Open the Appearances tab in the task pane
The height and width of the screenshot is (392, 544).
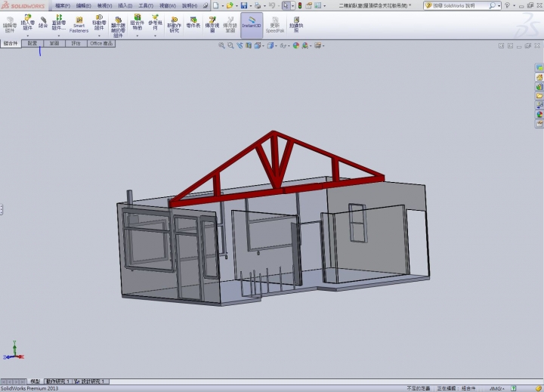[x=539, y=115]
